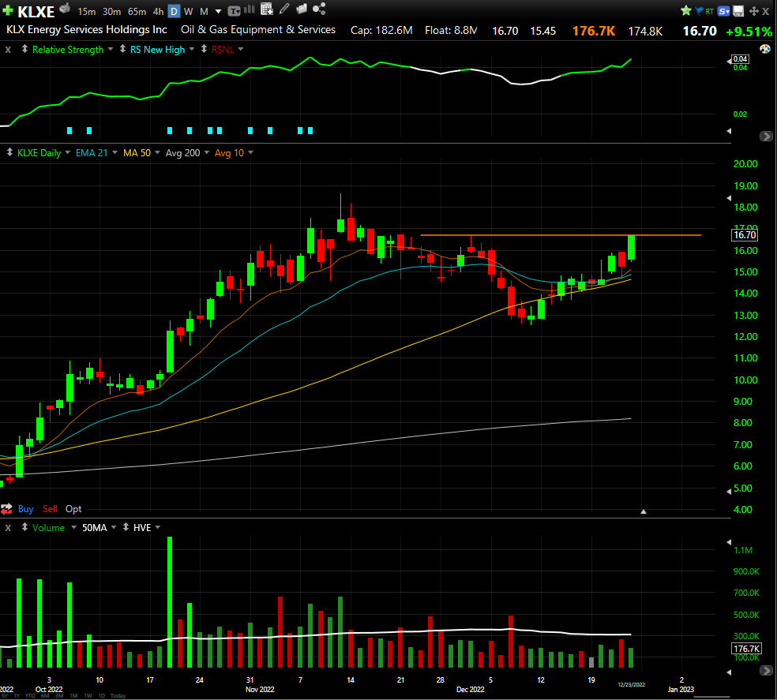Click the Sell link
Viewport: 777px width, 700px height.
(x=50, y=509)
